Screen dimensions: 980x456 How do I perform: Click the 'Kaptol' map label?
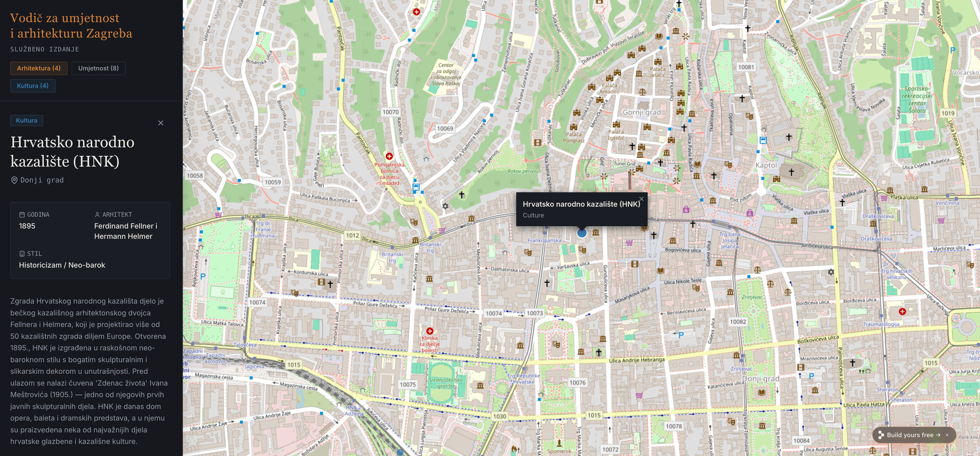[766, 165]
